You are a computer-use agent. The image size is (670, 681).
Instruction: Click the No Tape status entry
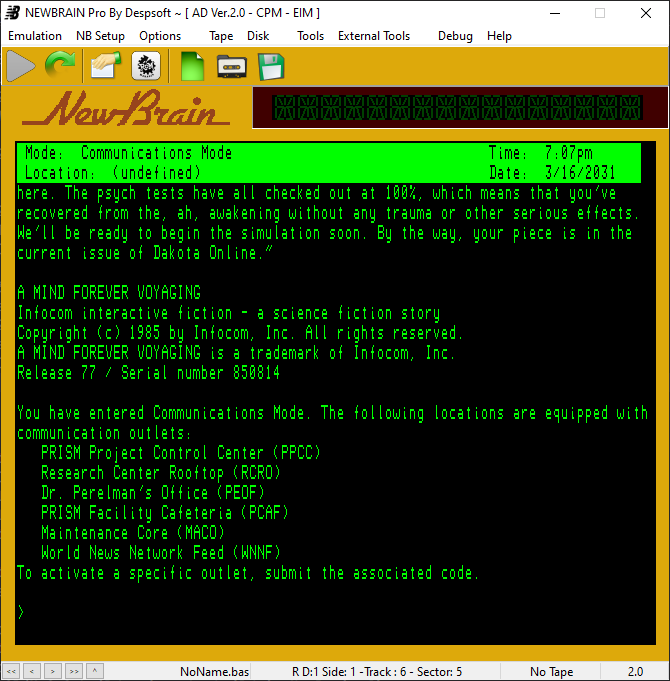[x=551, y=672]
